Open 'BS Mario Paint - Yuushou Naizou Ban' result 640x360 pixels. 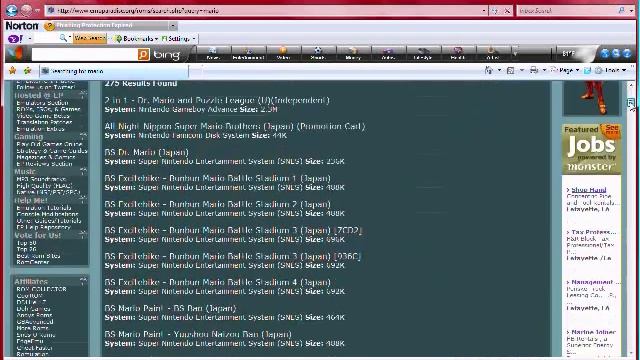[198, 334]
